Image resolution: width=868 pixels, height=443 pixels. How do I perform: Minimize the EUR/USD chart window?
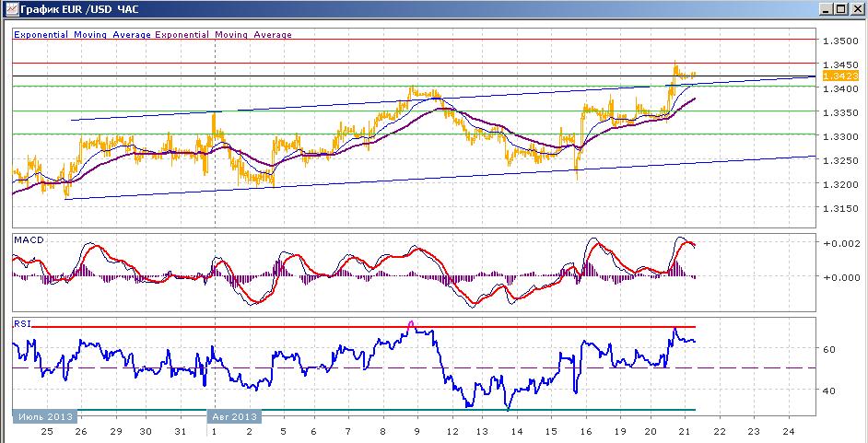click(827, 9)
